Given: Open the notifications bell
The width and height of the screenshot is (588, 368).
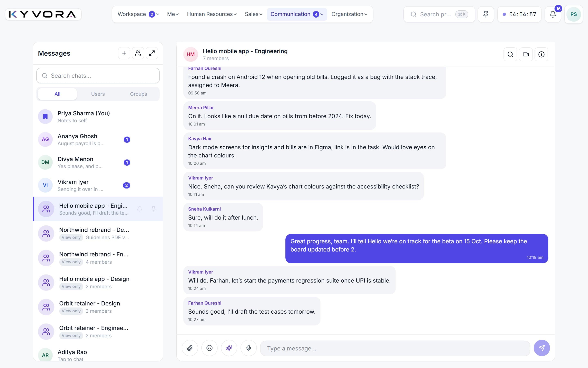Looking at the screenshot, I should tap(553, 14).
